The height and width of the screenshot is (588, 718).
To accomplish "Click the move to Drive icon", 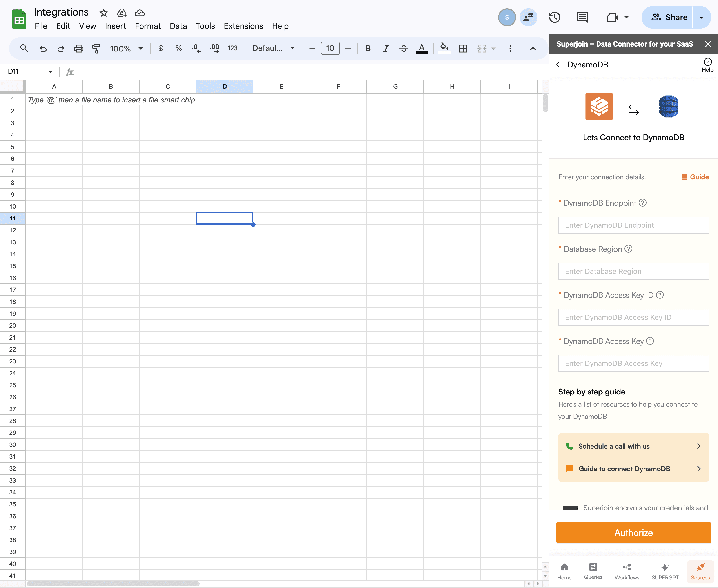I will [x=122, y=13].
